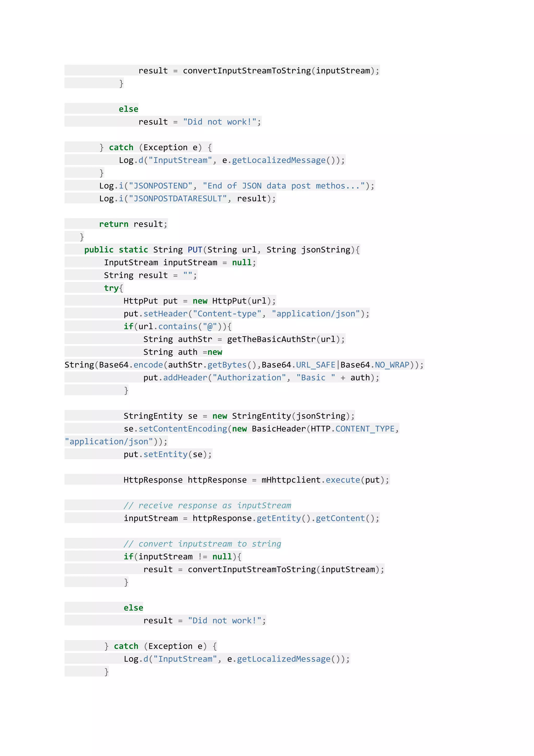Screen dimensions: 534x756
Task: Click "if(inputStream != null){" line
Action: point(183,557)
